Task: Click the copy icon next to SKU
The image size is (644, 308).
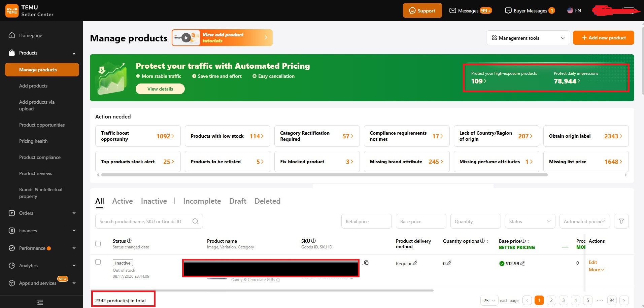Action: click(x=366, y=263)
